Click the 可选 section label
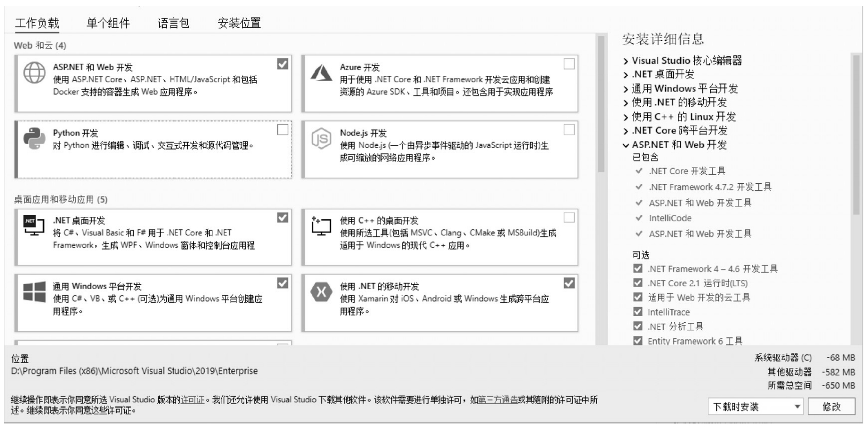This screenshot has width=868, height=428. click(x=641, y=255)
